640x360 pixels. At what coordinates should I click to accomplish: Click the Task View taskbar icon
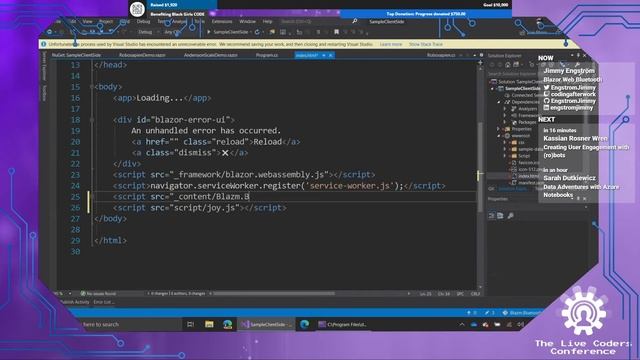[190, 324]
